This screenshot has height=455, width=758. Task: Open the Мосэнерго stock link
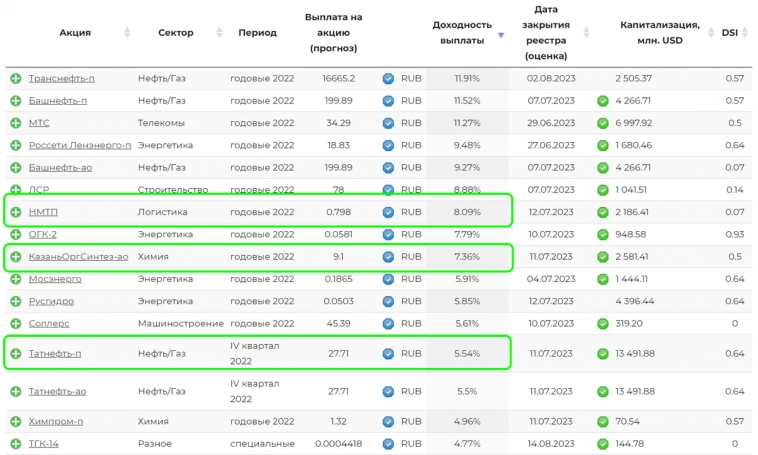click(x=55, y=279)
